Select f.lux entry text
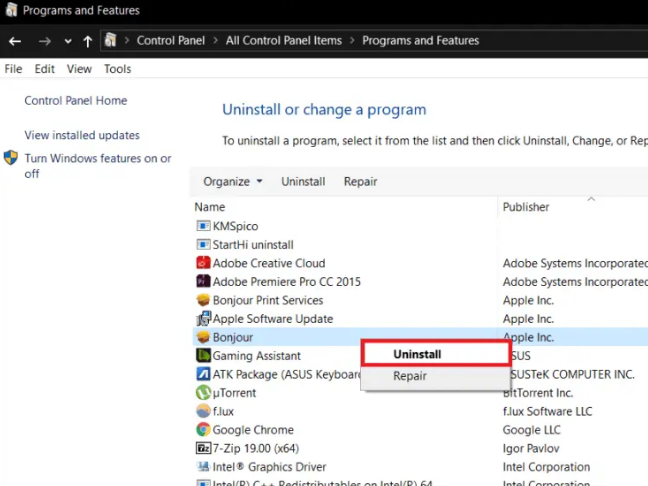Viewport: 648px width, 486px height. coord(223,411)
